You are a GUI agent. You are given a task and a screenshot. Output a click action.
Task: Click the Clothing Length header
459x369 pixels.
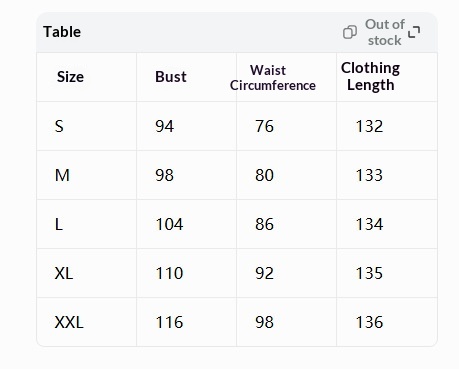point(370,77)
